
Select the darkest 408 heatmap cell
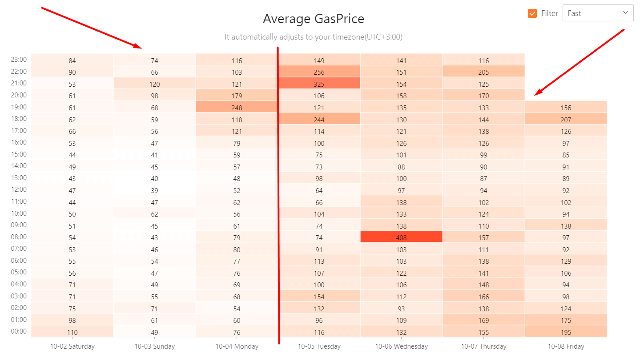coord(401,237)
